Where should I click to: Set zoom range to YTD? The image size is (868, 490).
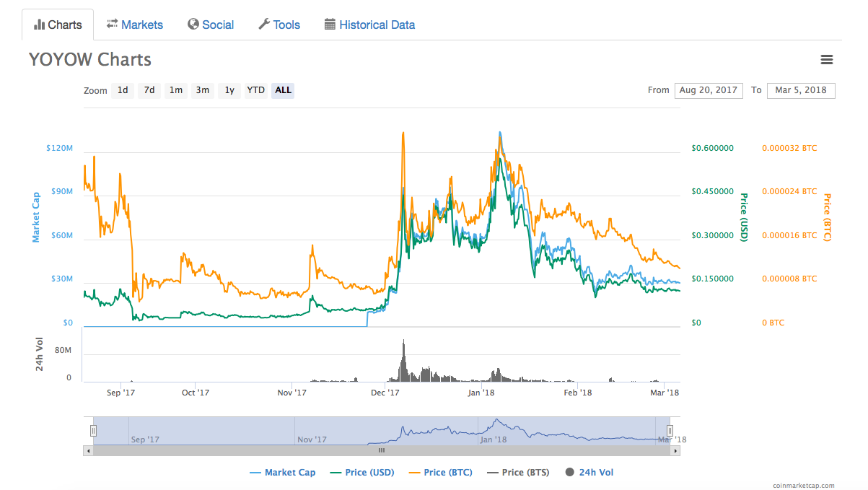tap(255, 90)
